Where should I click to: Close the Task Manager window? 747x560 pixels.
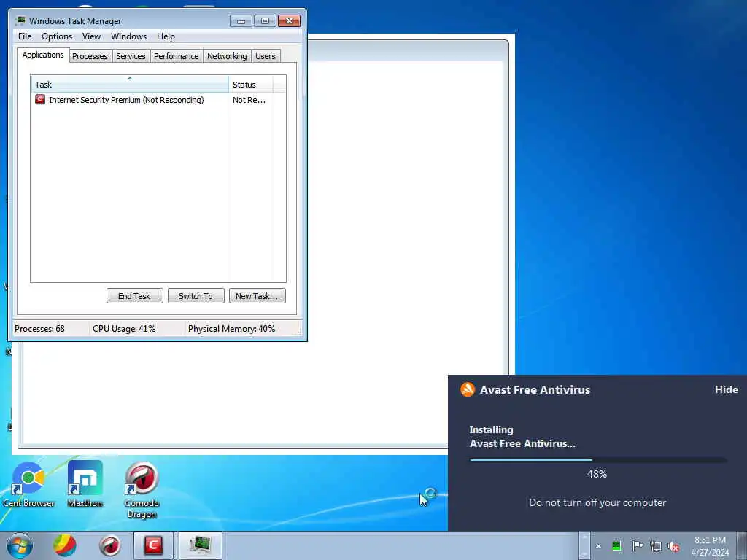(289, 21)
